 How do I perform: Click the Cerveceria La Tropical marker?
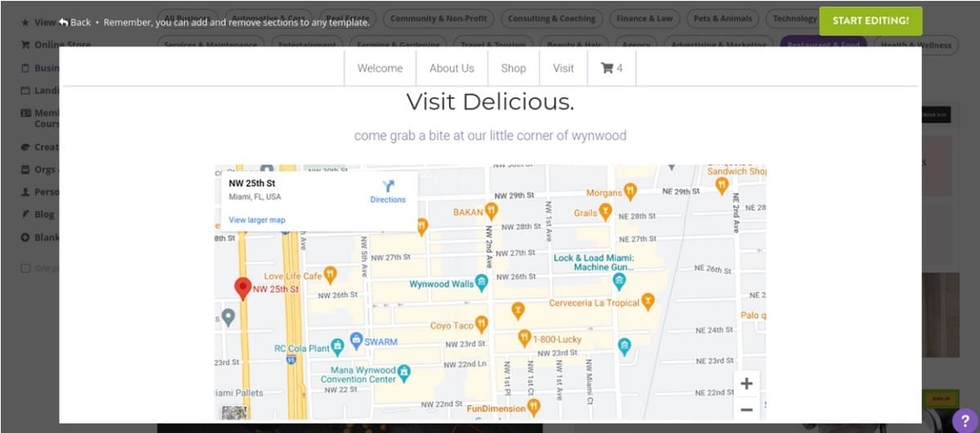[648, 301]
